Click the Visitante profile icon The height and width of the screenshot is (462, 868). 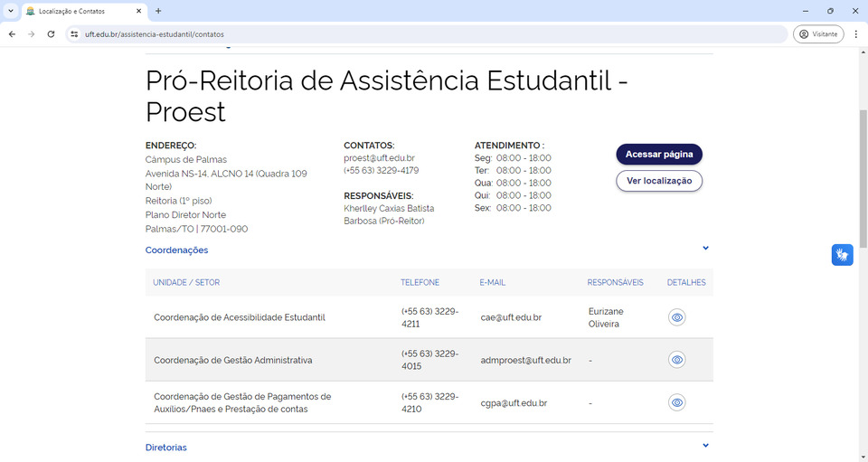[x=818, y=34]
